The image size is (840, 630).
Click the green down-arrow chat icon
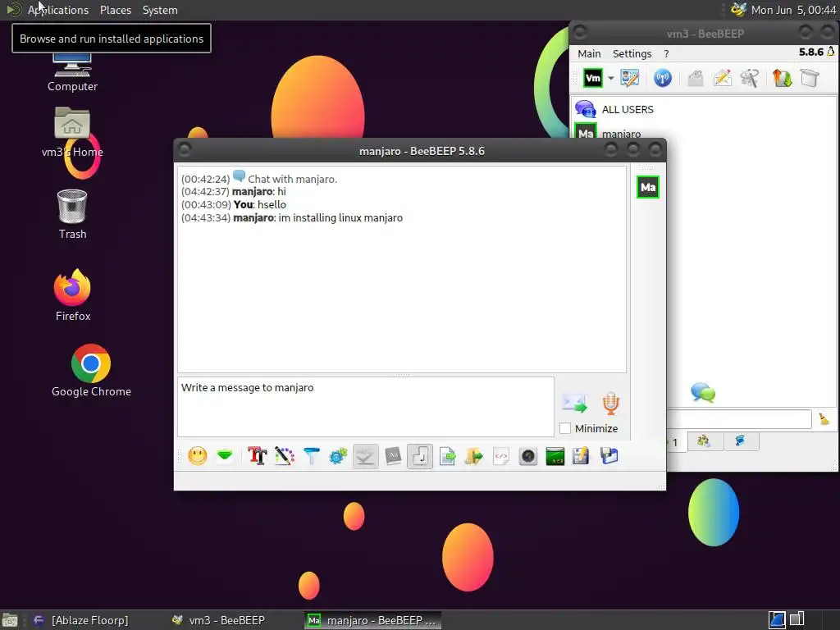(x=225, y=456)
